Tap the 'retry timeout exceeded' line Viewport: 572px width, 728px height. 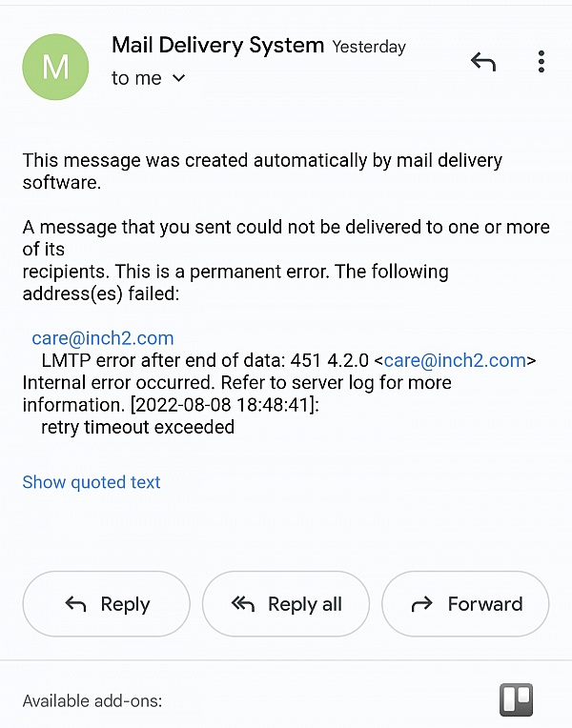pyautogui.click(x=137, y=427)
